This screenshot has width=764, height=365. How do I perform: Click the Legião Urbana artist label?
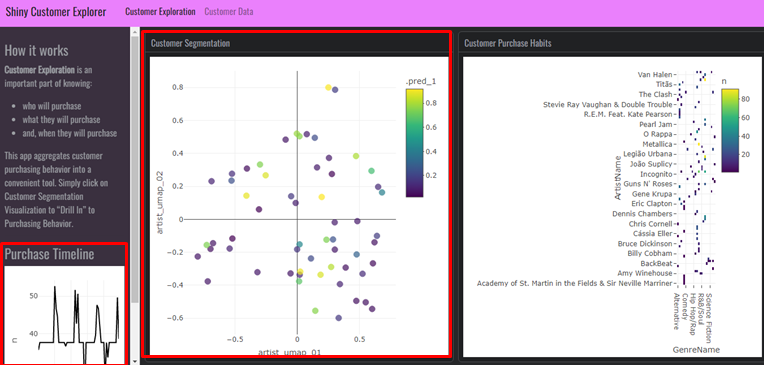click(648, 154)
